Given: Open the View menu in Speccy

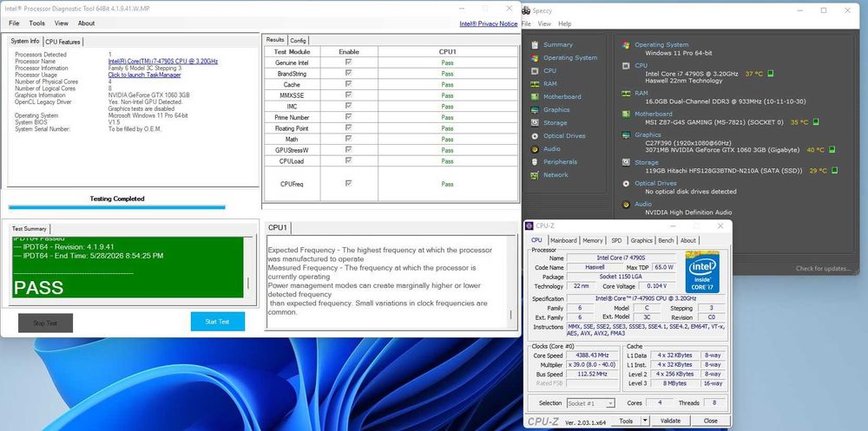Looking at the screenshot, I should point(545,23).
